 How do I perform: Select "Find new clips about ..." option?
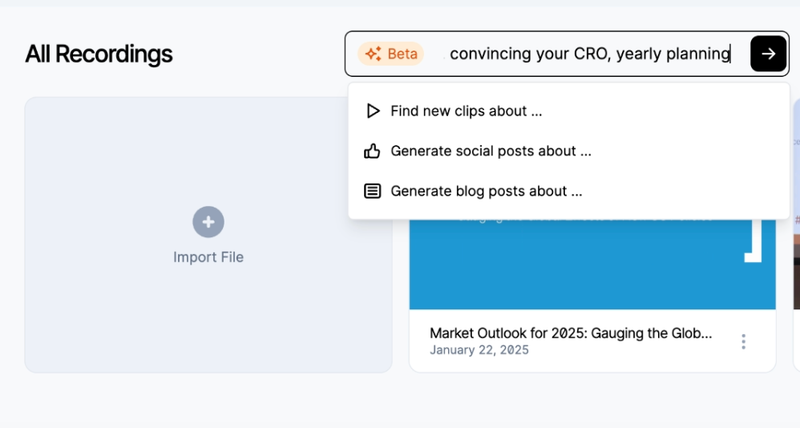point(466,111)
